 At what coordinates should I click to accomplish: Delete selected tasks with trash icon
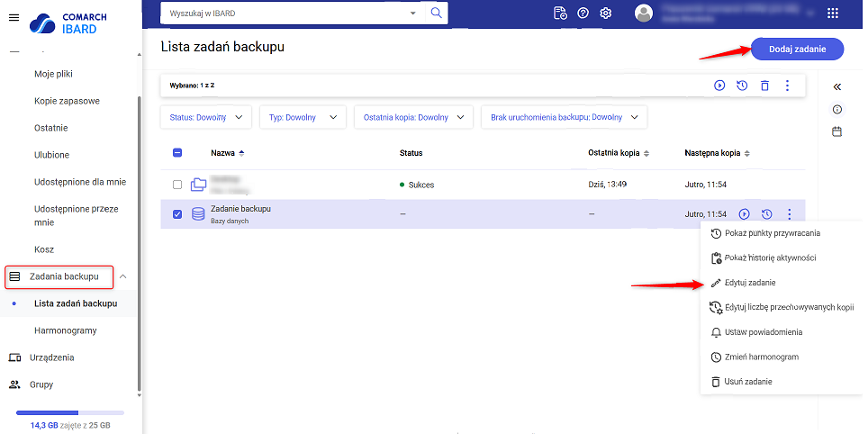(x=764, y=86)
